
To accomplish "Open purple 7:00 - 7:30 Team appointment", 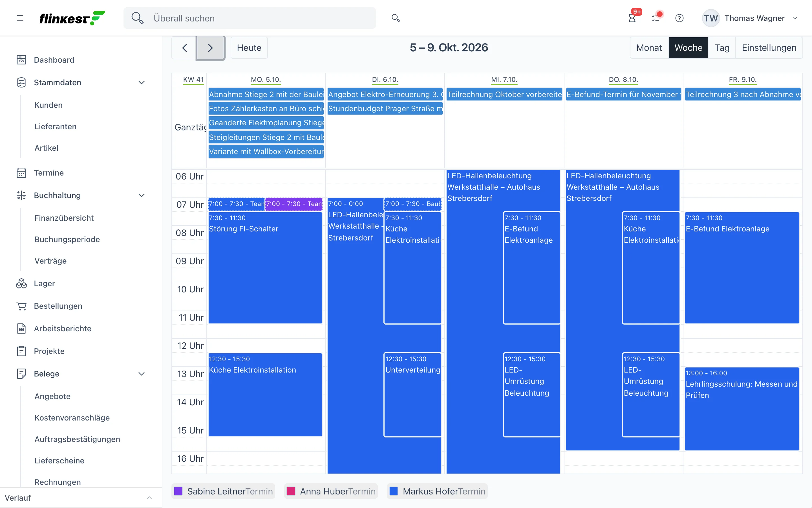I will point(294,204).
